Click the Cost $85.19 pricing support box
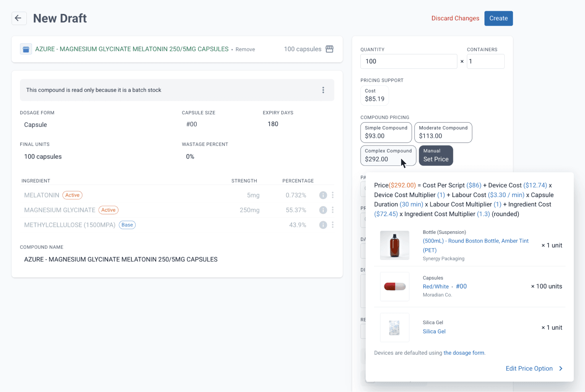Image resolution: width=585 pixels, height=392 pixels. [x=375, y=95]
